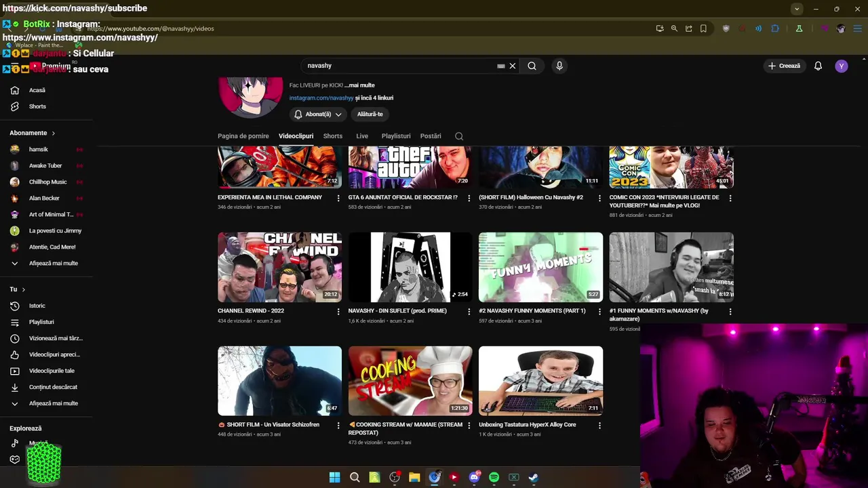Click inside the YouTube search field
Image resolution: width=868 pixels, height=488 pixels.
coord(400,66)
